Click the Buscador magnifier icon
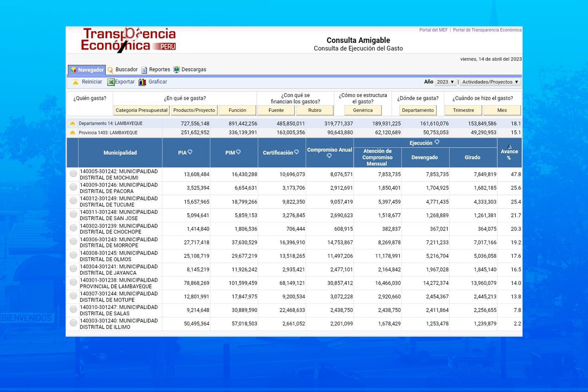The height and width of the screenshot is (392, 588). click(110, 70)
